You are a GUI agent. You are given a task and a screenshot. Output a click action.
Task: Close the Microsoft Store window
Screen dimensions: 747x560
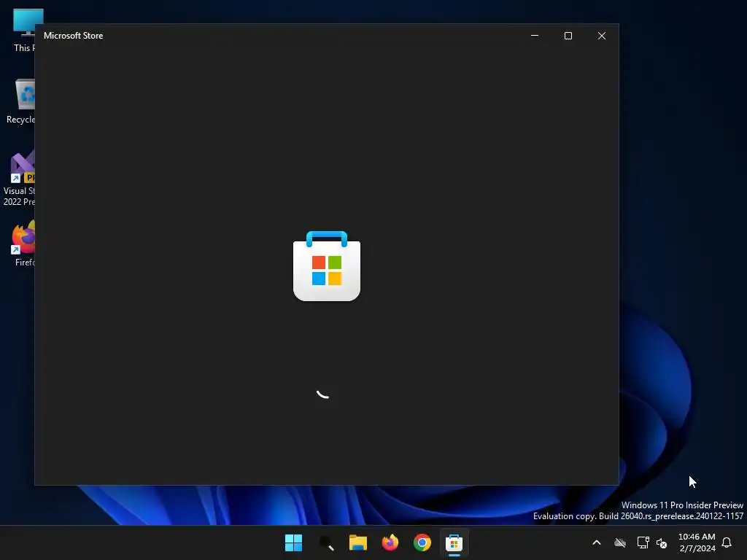(x=602, y=36)
